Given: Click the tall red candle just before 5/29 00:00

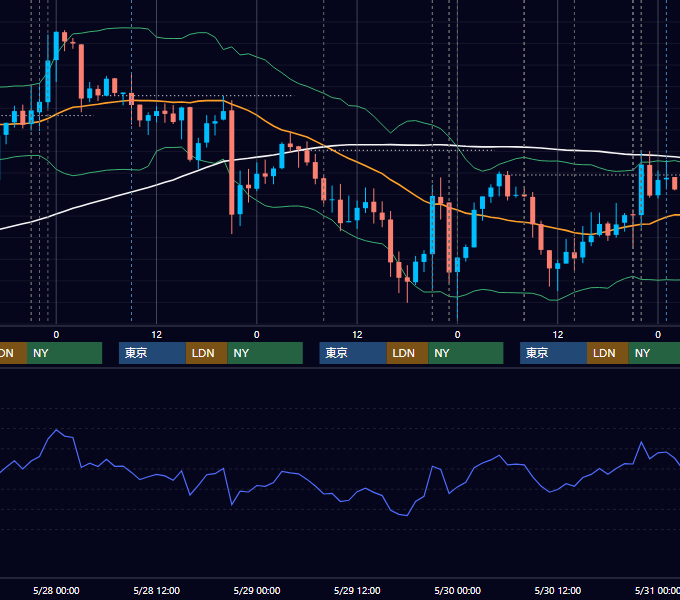Looking at the screenshot, I should [232, 163].
